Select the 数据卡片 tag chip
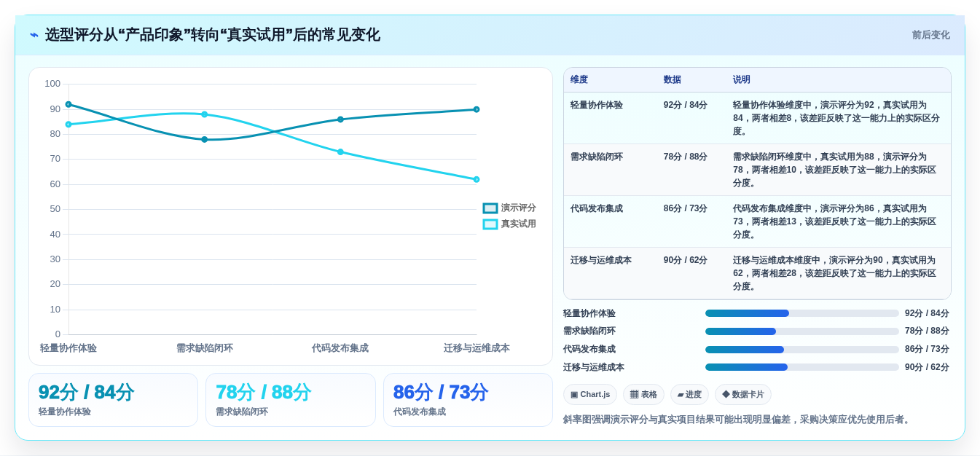 click(743, 395)
